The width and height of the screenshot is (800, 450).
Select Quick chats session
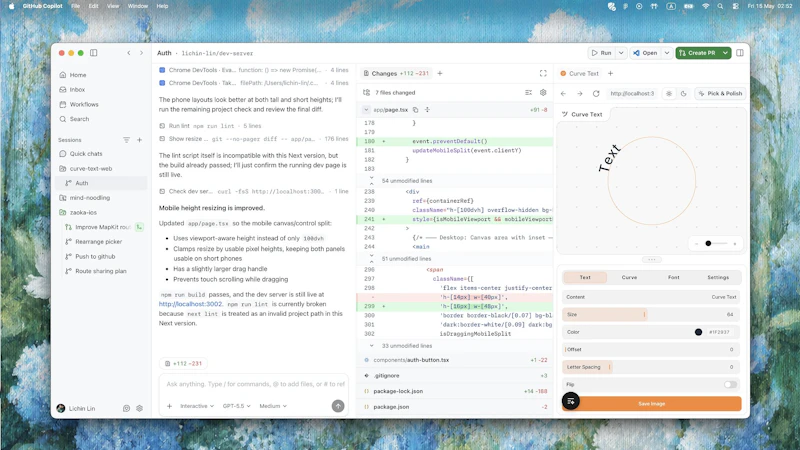pos(102,154)
